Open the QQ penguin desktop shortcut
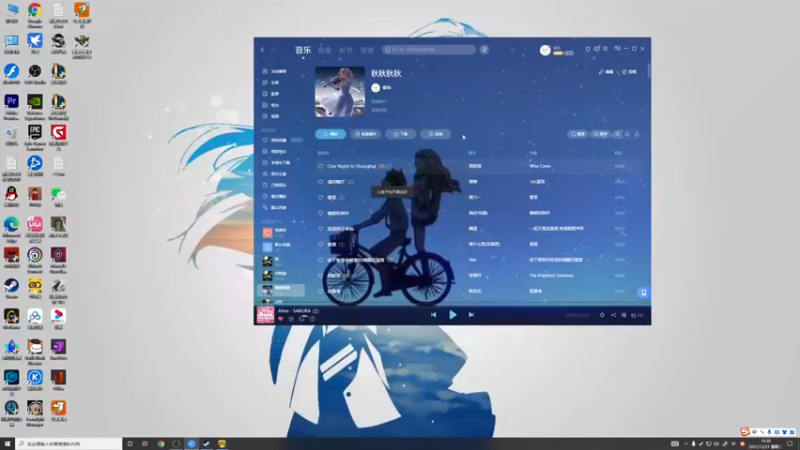 tap(11, 197)
